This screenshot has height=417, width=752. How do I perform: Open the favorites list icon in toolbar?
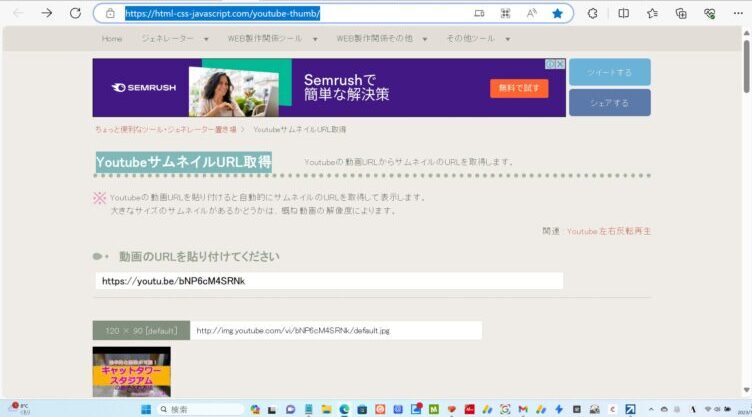point(652,13)
